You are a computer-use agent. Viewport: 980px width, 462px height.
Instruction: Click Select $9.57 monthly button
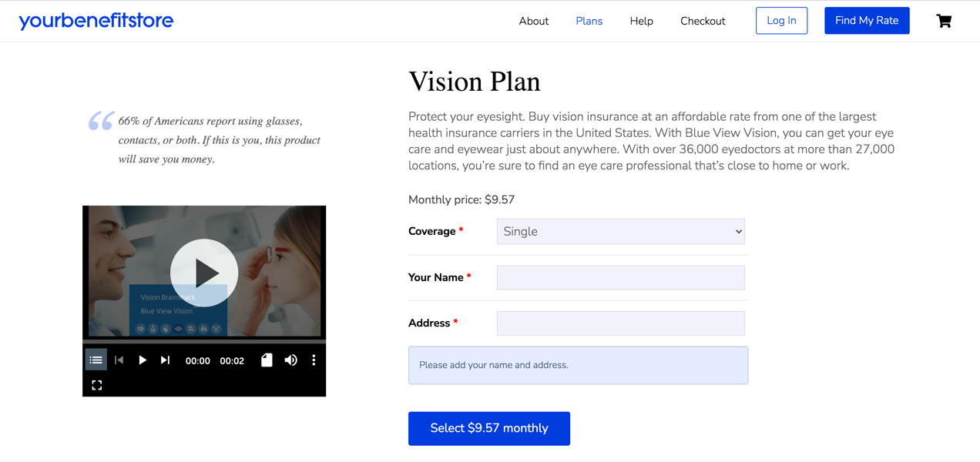pyautogui.click(x=488, y=428)
